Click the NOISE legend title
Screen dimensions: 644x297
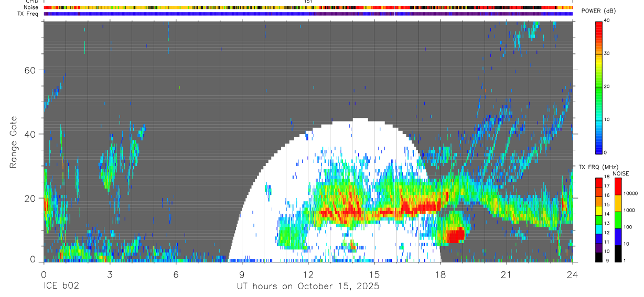(x=621, y=174)
